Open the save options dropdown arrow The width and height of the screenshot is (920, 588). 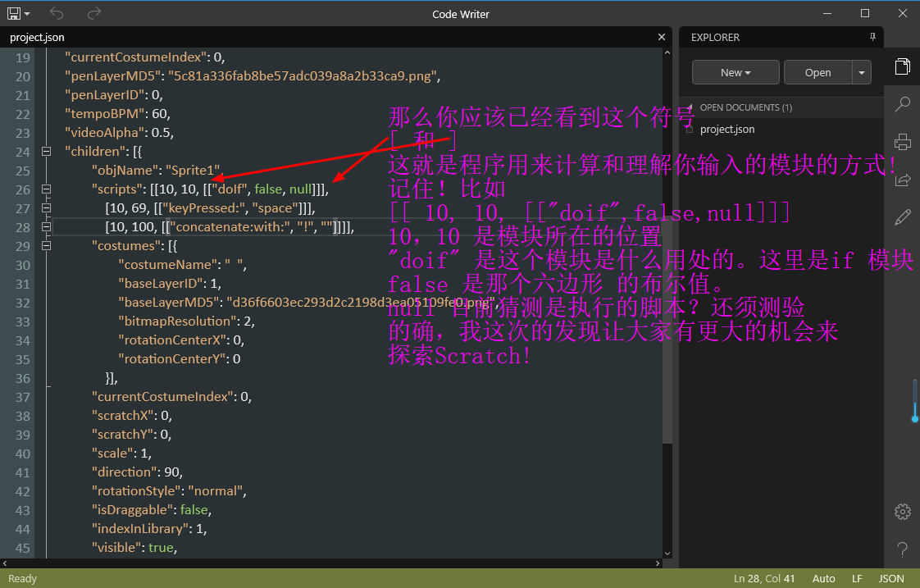point(27,14)
